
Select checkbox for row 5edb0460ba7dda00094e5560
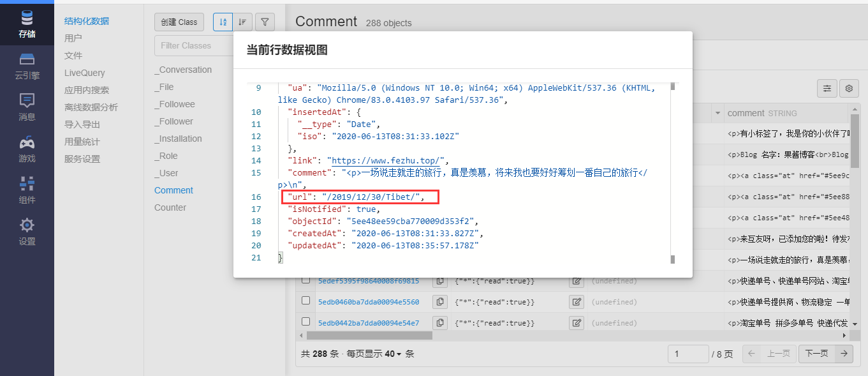point(305,301)
